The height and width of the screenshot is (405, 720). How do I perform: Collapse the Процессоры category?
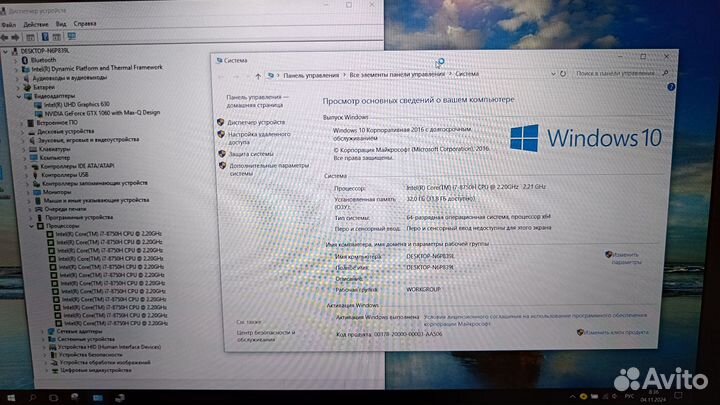pyautogui.click(x=31, y=226)
